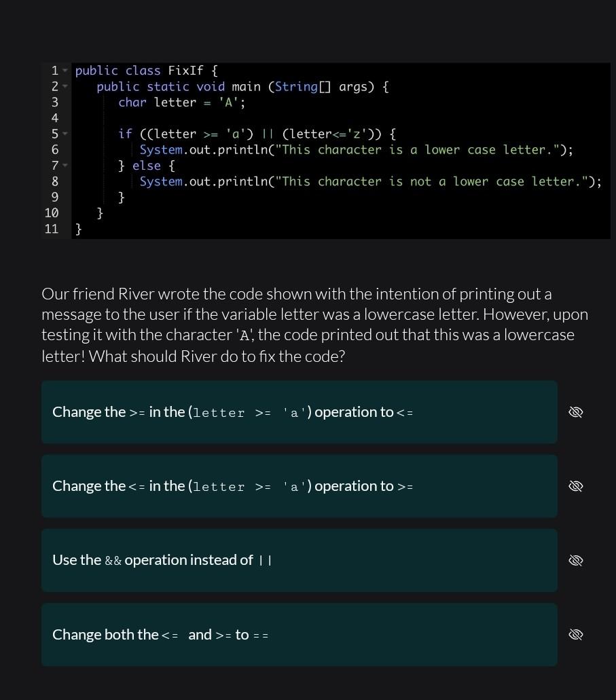Image resolution: width=616 pixels, height=700 pixels.
Task: Collapse the FixIf class code block
Action: pyautogui.click(x=65, y=70)
